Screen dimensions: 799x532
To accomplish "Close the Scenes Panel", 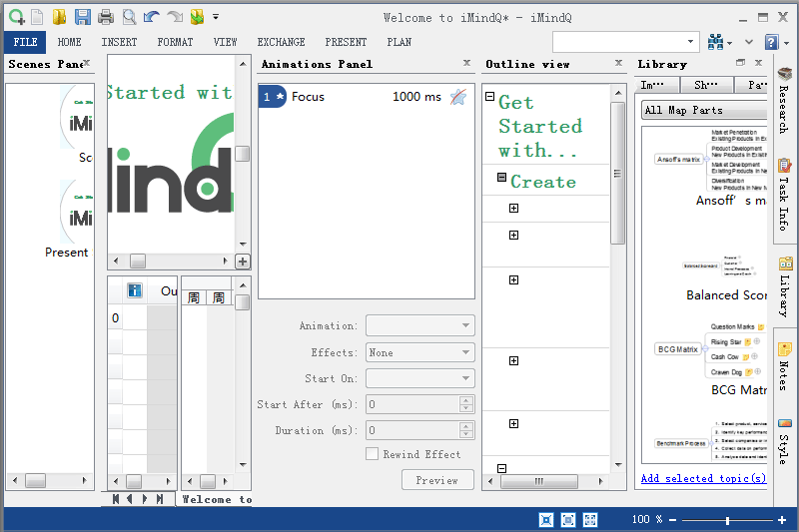I will 87,63.
